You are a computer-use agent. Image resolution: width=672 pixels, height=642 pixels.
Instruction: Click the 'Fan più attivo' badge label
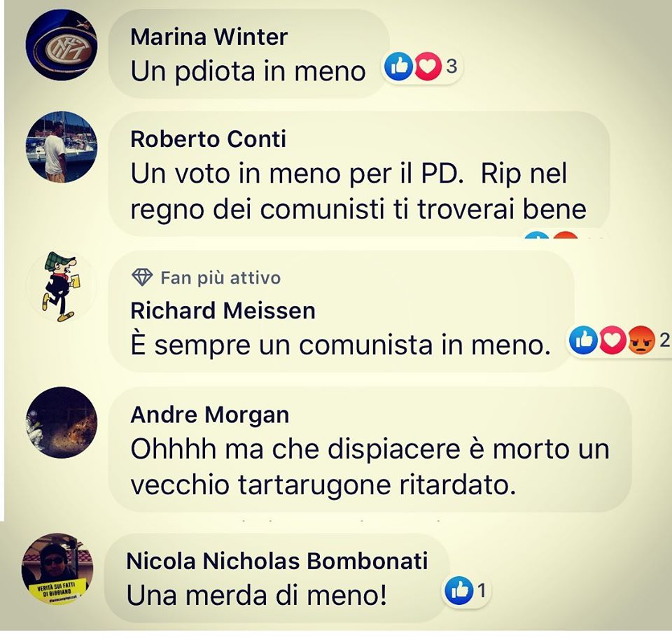click(x=220, y=278)
